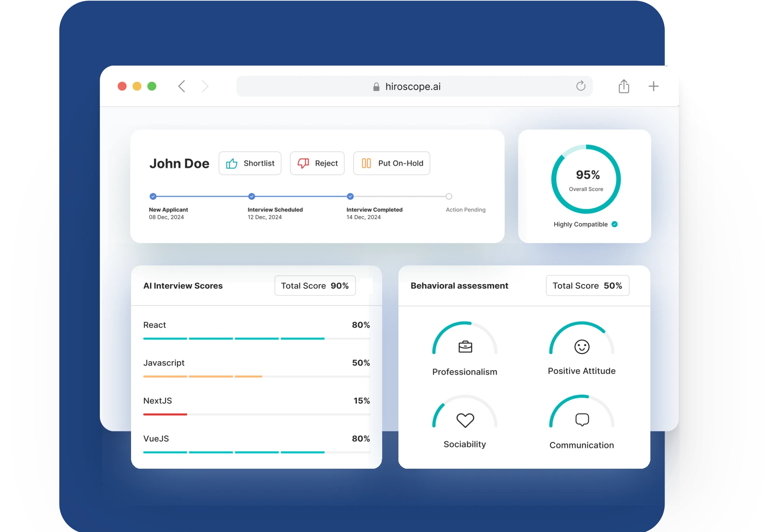Viewport: 779px width, 532px height.
Task: Click the pause icon in Put On-Hold
Action: [x=366, y=163]
